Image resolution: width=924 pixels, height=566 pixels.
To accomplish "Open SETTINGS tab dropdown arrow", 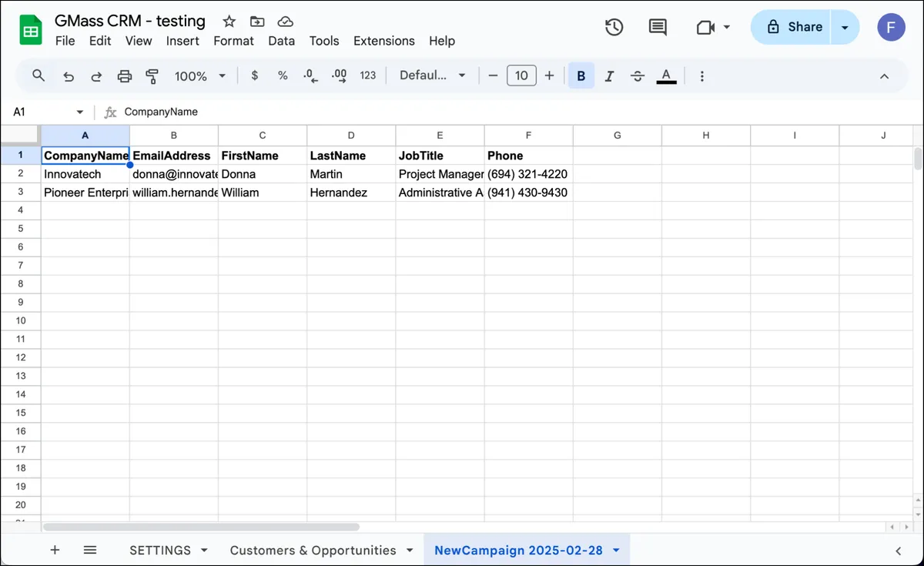I will click(x=204, y=550).
